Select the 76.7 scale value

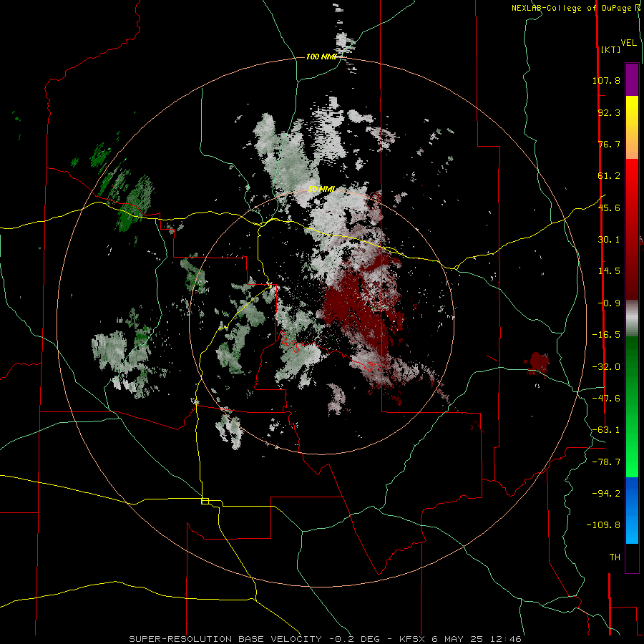tap(609, 144)
